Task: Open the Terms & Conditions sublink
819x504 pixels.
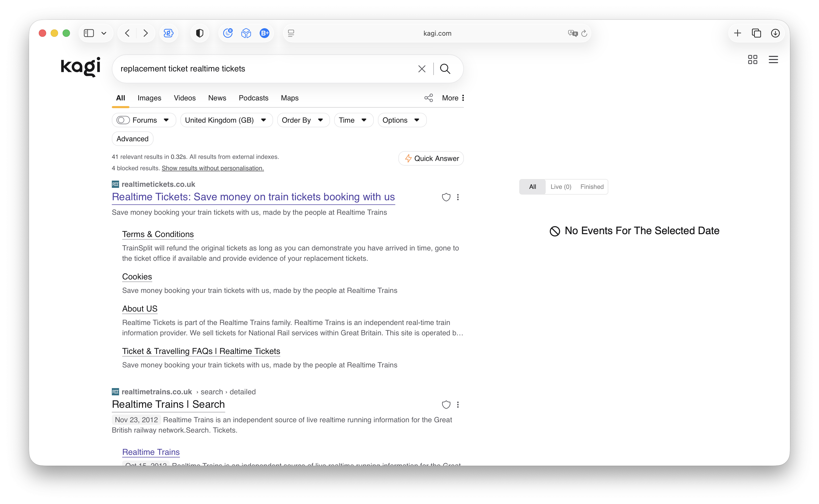Action: [x=158, y=234]
